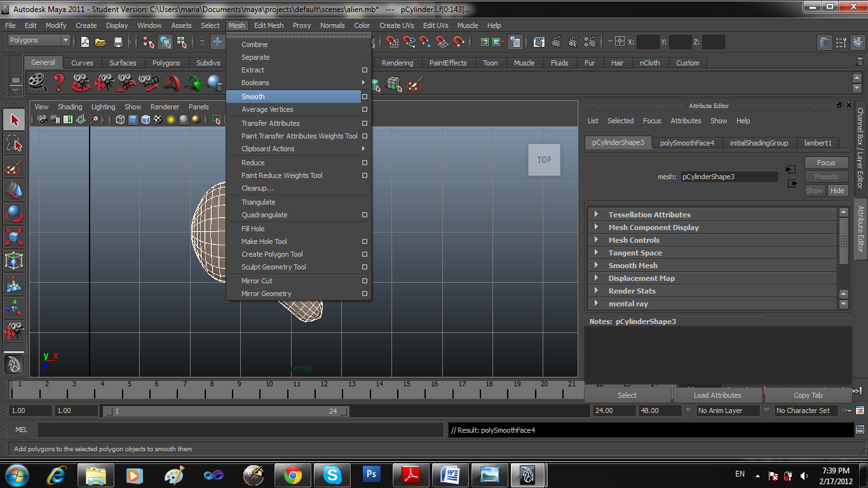Viewport: 868px width, 488px height.
Task: Select the Soft Modification tool
Action: pos(14,285)
